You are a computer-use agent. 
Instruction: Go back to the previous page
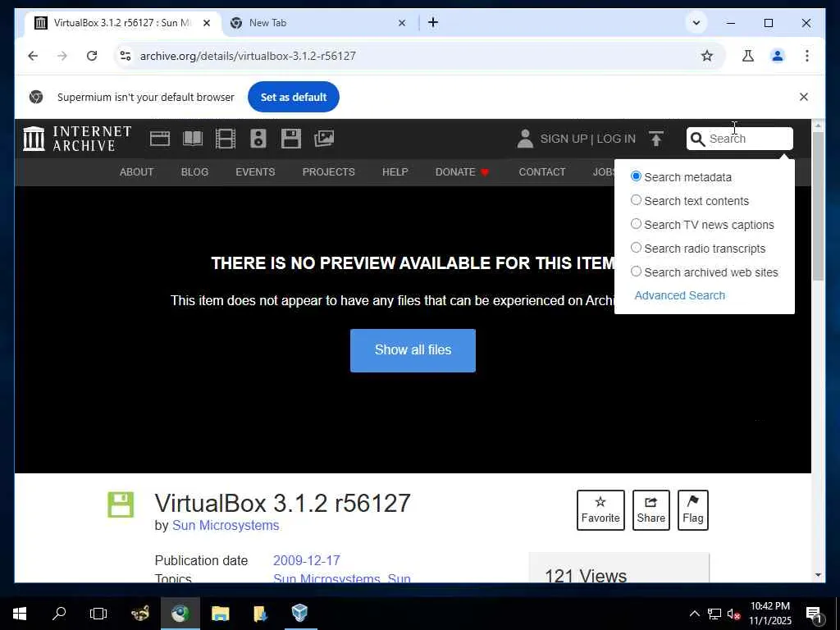tap(33, 56)
